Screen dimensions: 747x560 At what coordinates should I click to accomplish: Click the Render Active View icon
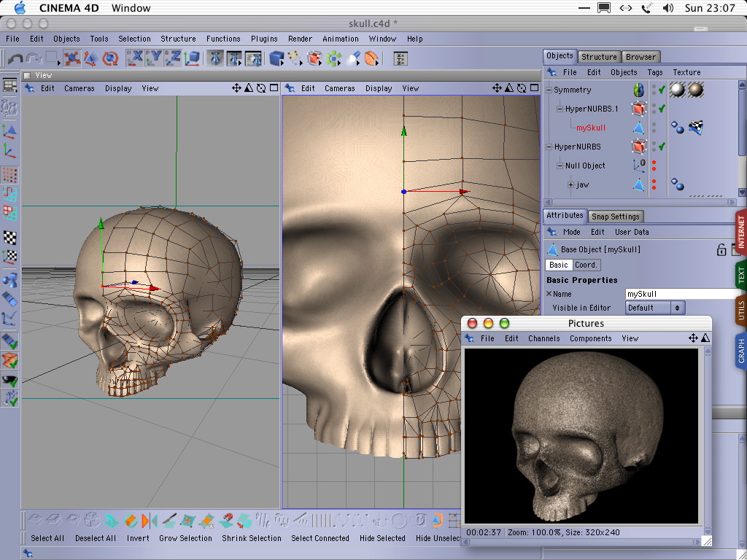pyautogui.click(x=214, y=58)
